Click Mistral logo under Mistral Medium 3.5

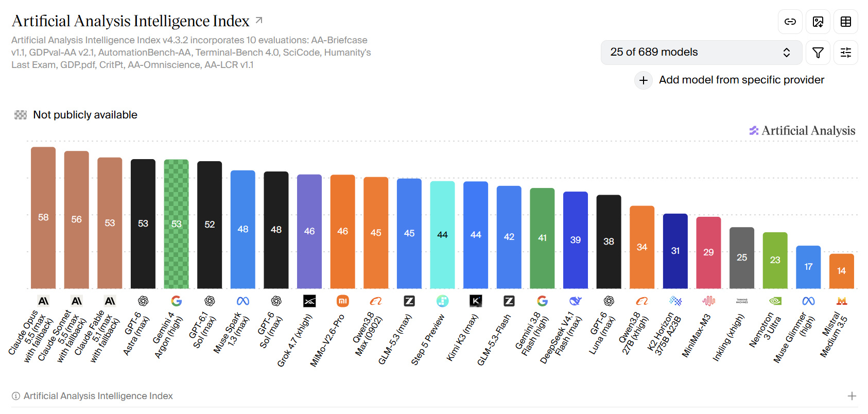pyautogui.click(x=842, y=301)
